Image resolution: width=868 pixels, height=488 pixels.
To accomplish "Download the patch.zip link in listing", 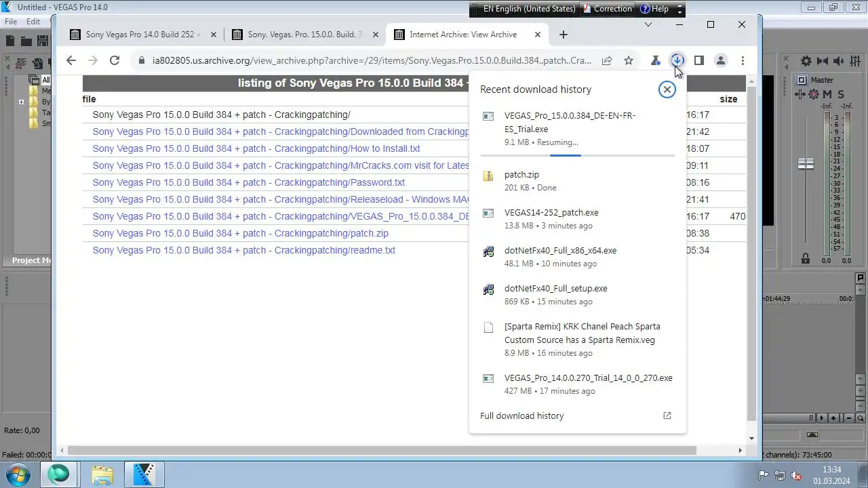I will pos(241,233).
